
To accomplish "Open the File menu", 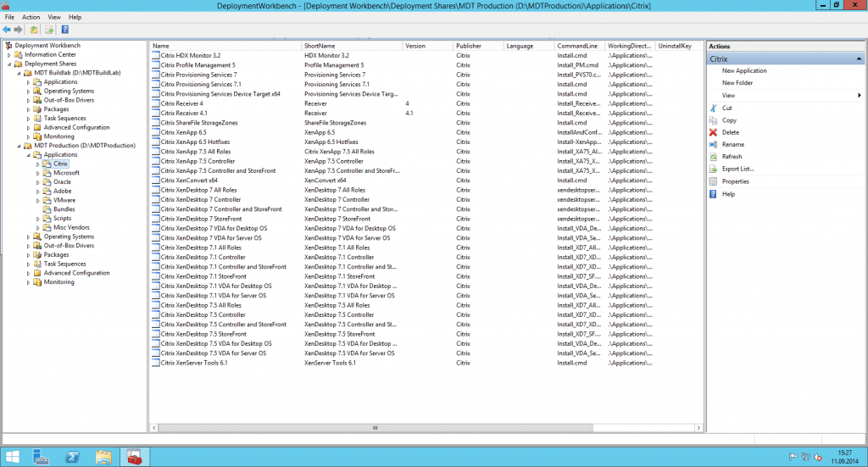I will pos(9,17).
